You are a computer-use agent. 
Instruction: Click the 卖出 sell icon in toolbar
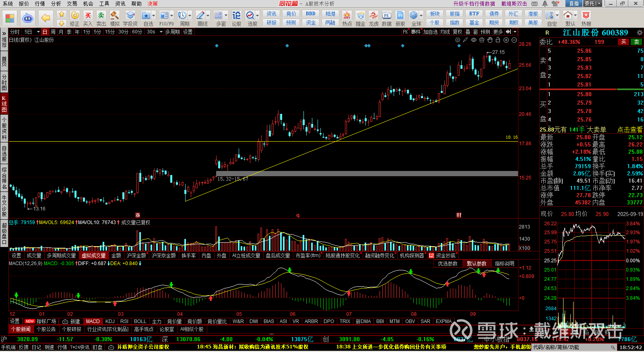(101, 17)
